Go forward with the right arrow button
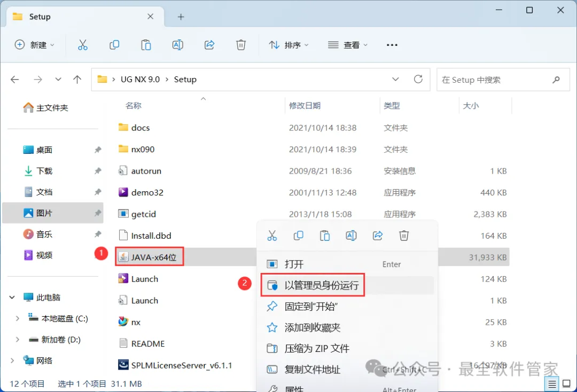Viewport: 577px width, 392px height. (38, 80)
